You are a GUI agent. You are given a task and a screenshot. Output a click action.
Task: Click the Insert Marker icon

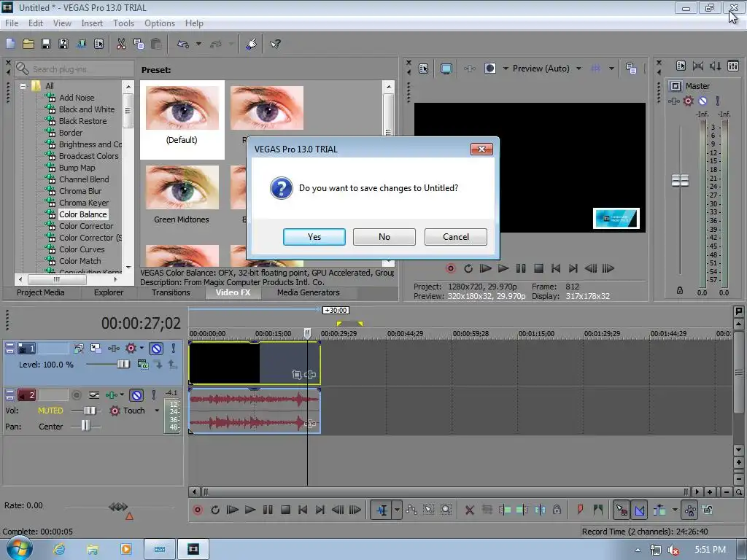coord(580,510)
